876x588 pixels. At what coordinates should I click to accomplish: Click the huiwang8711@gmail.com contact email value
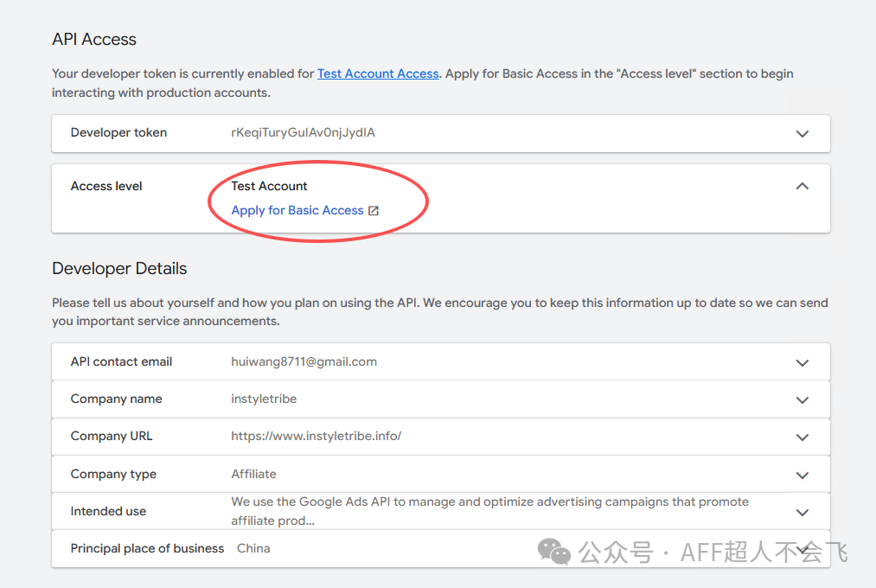(304, 361)
